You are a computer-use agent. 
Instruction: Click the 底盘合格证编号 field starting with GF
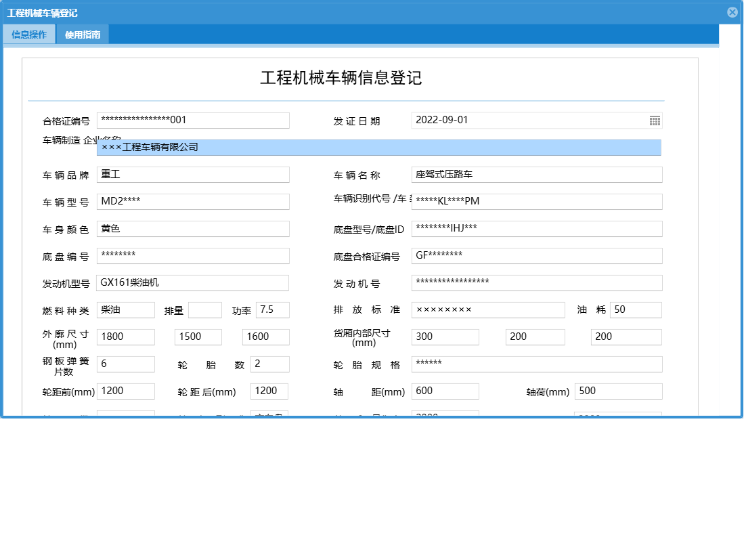[535, 255]
